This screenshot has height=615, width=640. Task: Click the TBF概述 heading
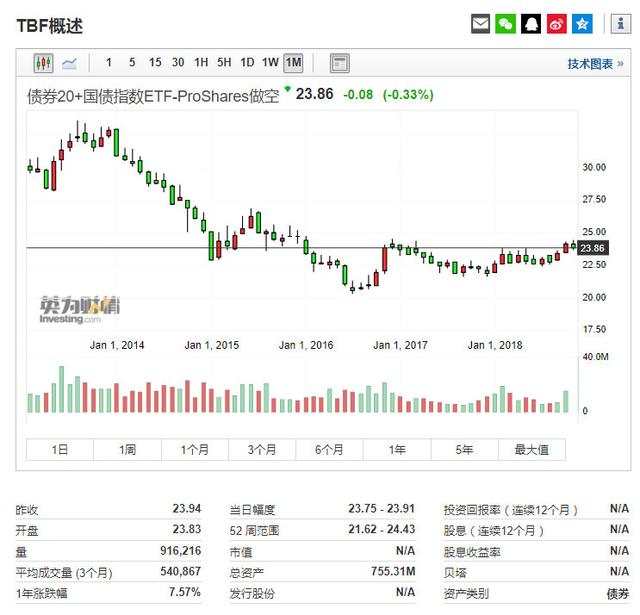point(49,26)
